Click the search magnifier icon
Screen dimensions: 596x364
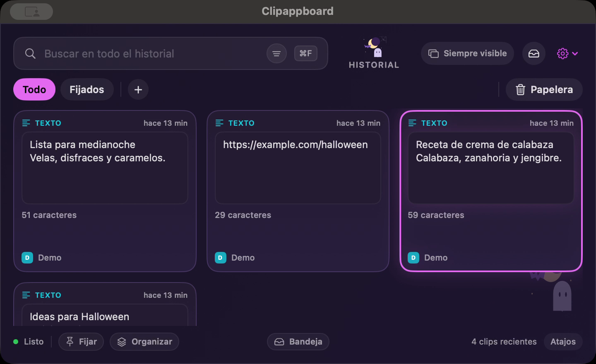30,53
